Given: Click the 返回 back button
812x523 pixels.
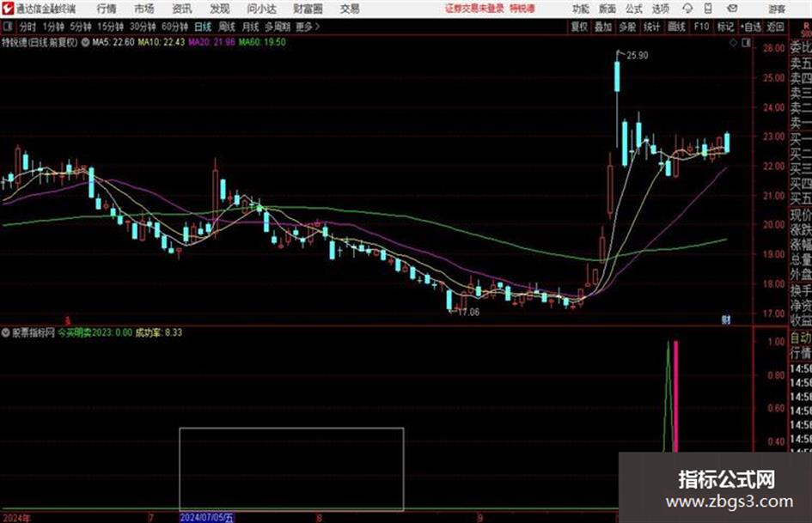Looking at the screenshot, I should (775, 27).
